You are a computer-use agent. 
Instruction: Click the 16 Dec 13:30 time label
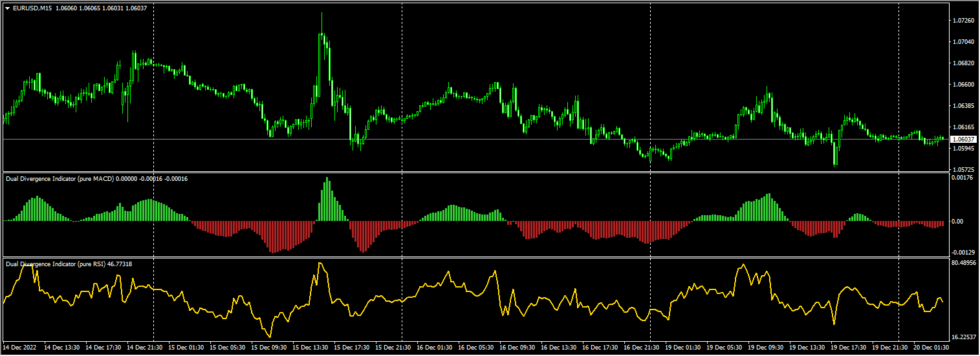[559, 347]
